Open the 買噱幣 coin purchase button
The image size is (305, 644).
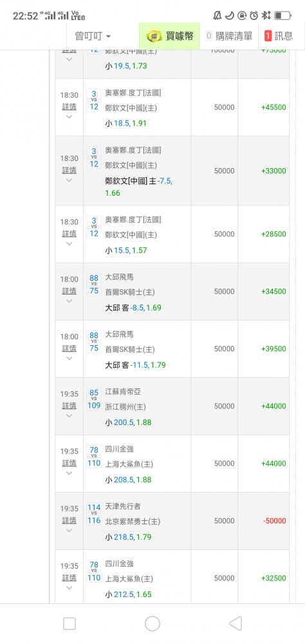pyautogui.click(x=169, y=36)
